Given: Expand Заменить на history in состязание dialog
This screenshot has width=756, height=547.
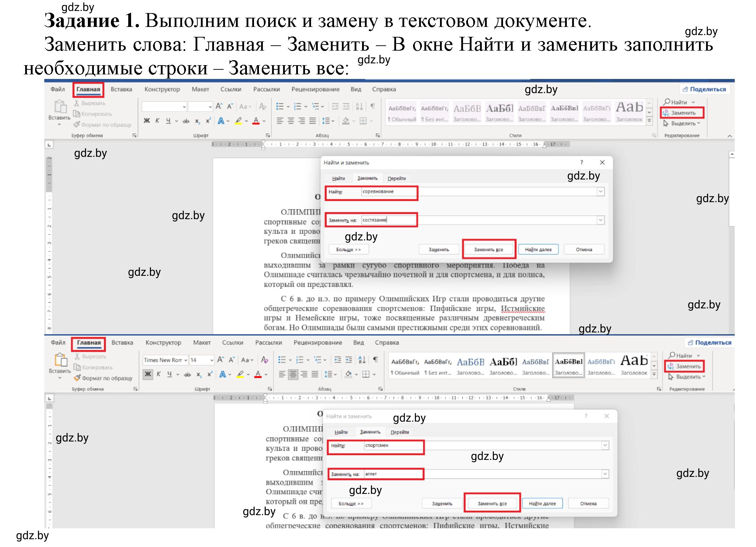Looking at the screenshot, I should (x=600, y=220).
